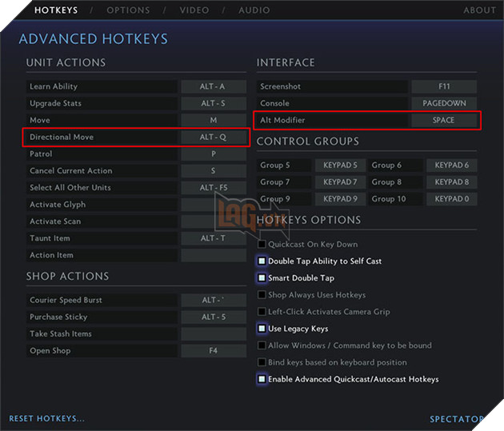Set a key for Activate Glyph
Screen dimensions: 504x431
[214, 205]
